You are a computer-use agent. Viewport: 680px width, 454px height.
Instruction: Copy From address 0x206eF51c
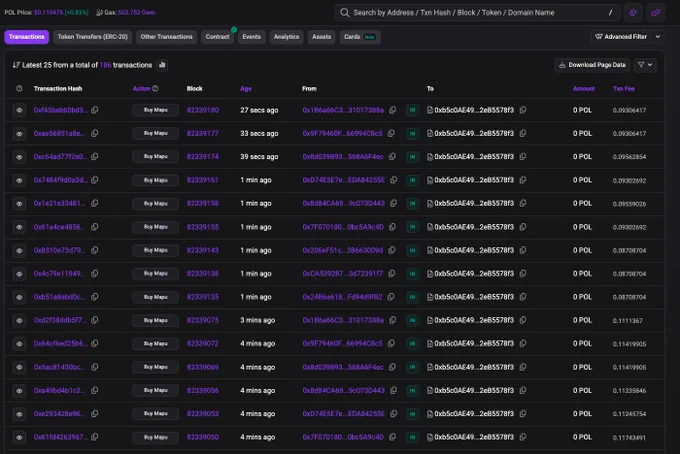point(392,250)
